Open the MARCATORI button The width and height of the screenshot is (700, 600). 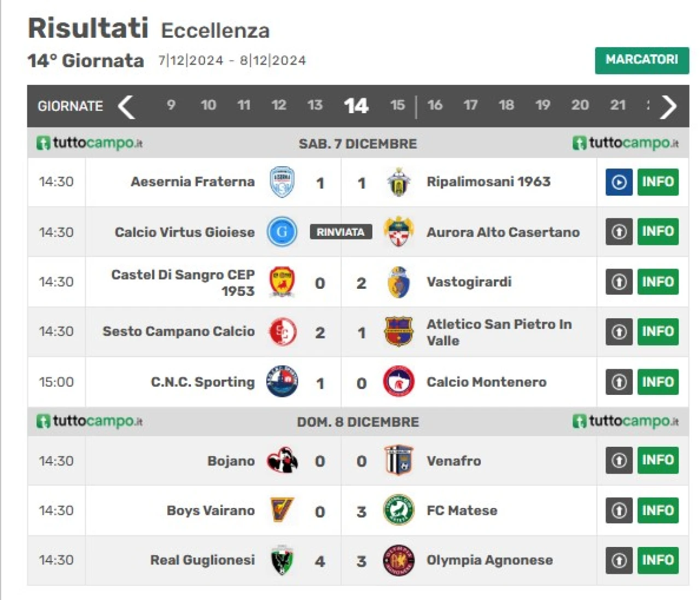641,60
